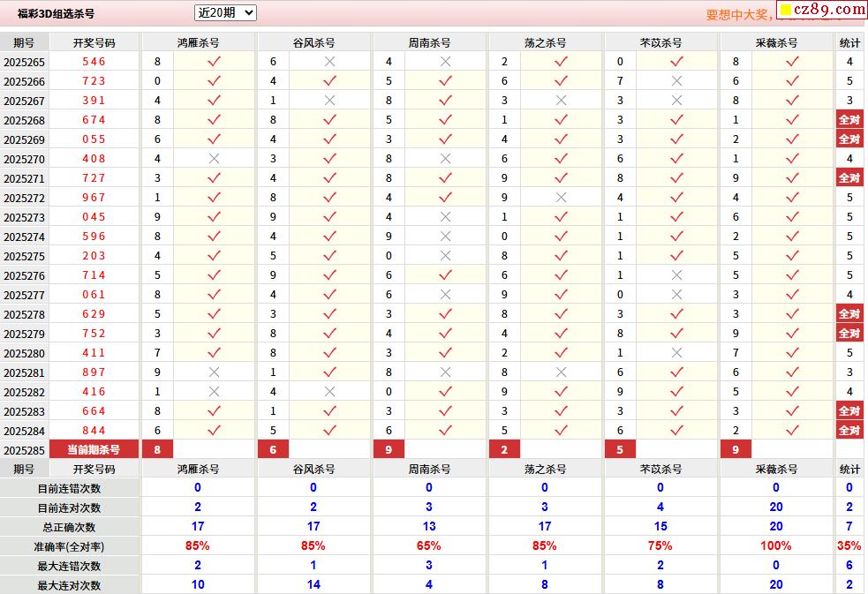
Task: Click the 采薇杀号 header at top
Action: pyautogui.click(x=777, y=42)
